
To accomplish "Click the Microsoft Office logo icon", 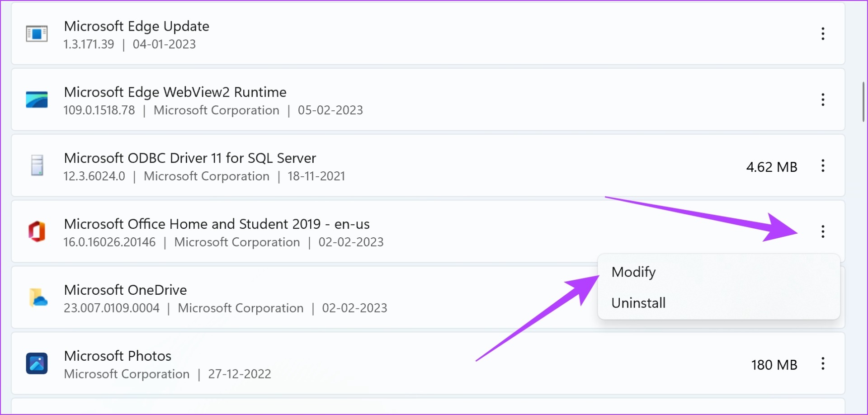I will point(37,231).
